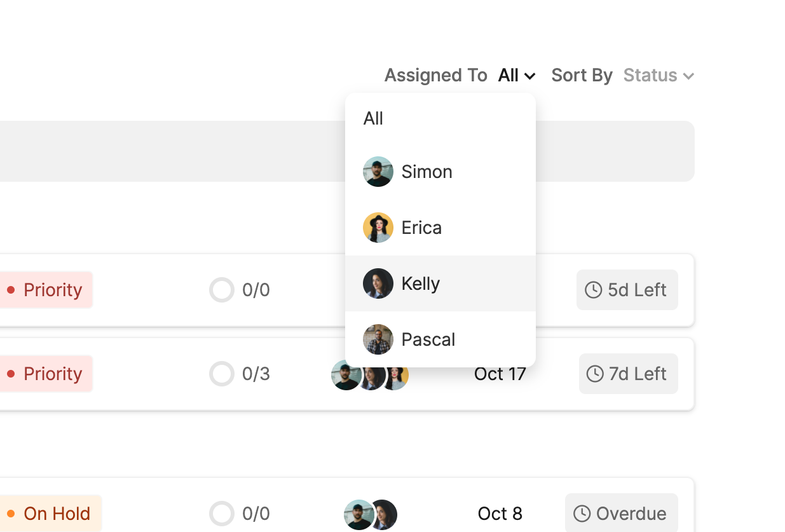
Task: Toggle the progress circle on On Hold task
Action: (222, 514)
